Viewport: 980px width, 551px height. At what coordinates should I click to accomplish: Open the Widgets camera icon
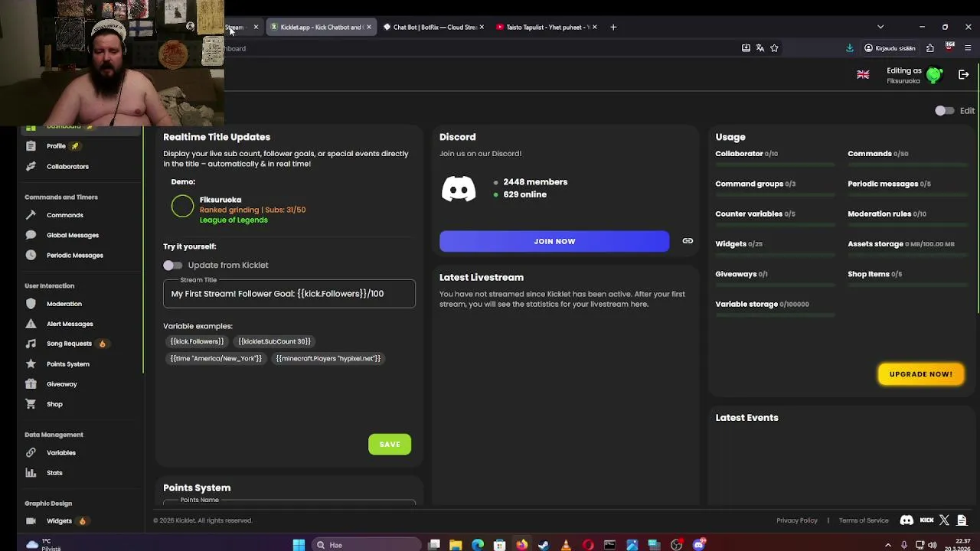point(31,521)
